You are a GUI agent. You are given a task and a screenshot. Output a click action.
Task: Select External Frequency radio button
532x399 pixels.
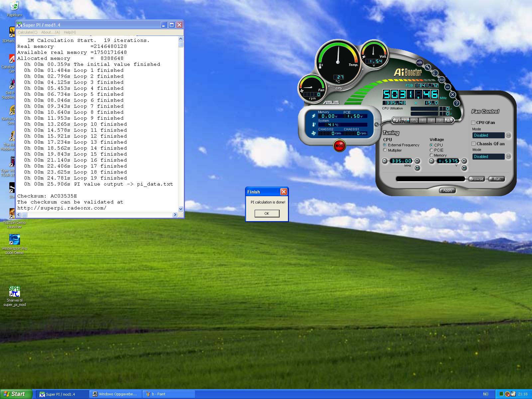point(385,145)
